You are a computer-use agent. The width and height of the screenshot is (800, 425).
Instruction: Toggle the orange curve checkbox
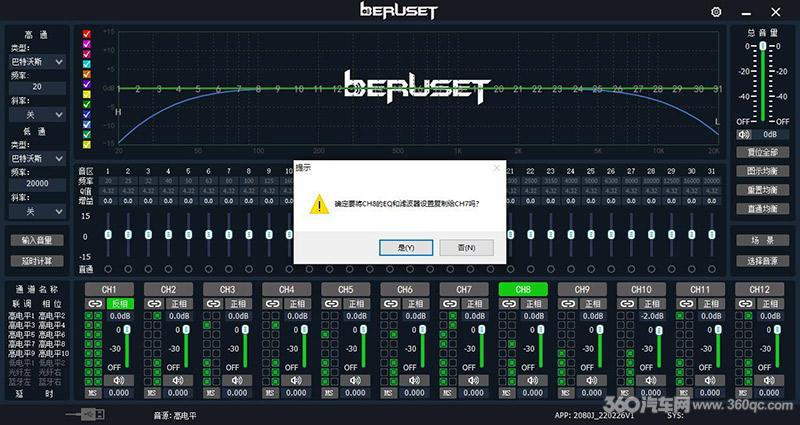(x=87, y=74)
